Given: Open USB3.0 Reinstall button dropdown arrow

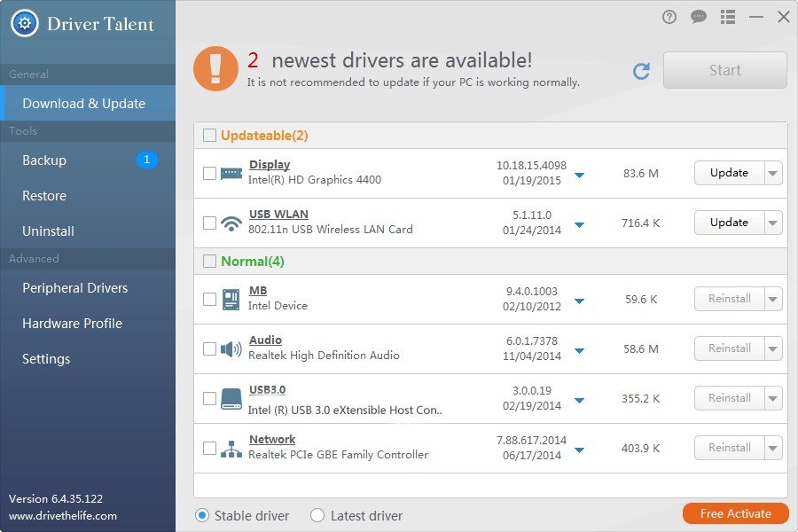Looking at the screenshot, I should click(773, 398).
